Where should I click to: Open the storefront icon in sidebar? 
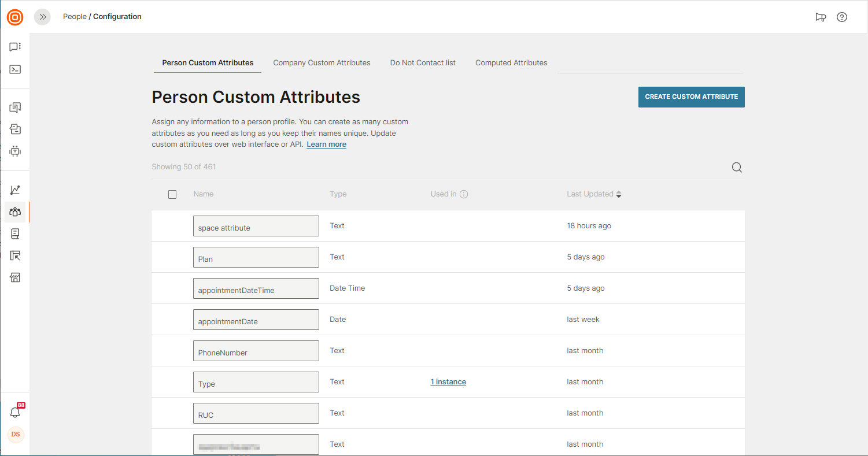pos(15,277)
